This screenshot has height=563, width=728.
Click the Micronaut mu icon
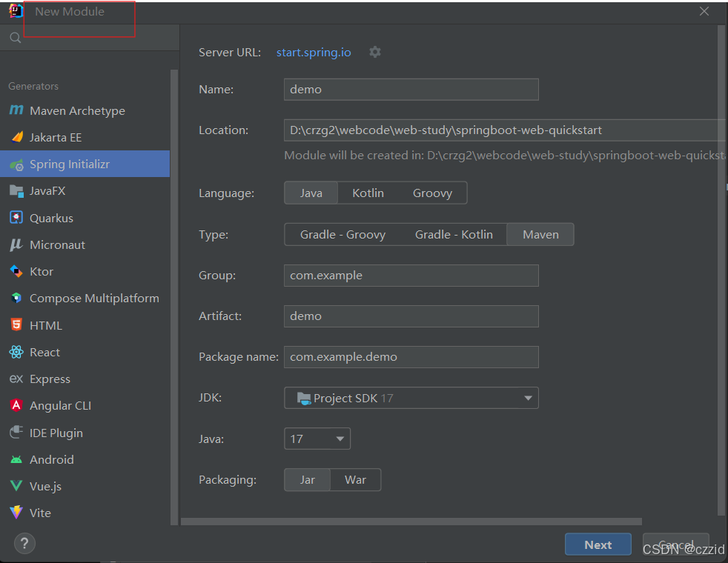tap(16, 244)
